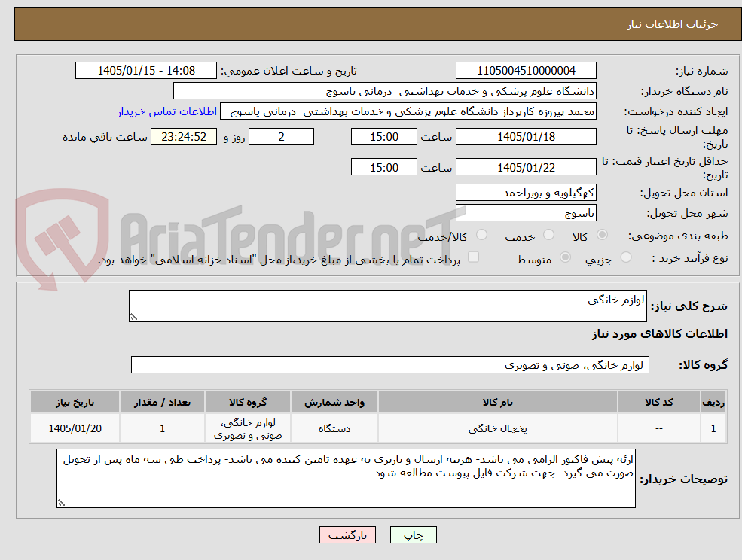Click the request creator field
742x560 pixels.
pyautogui.click(x=408, y=111)
